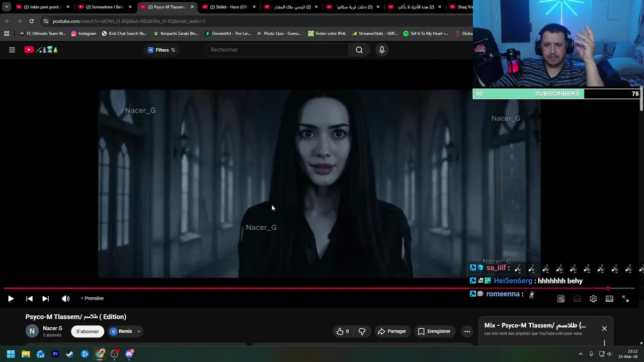The height and width of the screenshot is (362, 644).
Task: Open taskbar volume speaker control
Action: [x=609, y=354]
